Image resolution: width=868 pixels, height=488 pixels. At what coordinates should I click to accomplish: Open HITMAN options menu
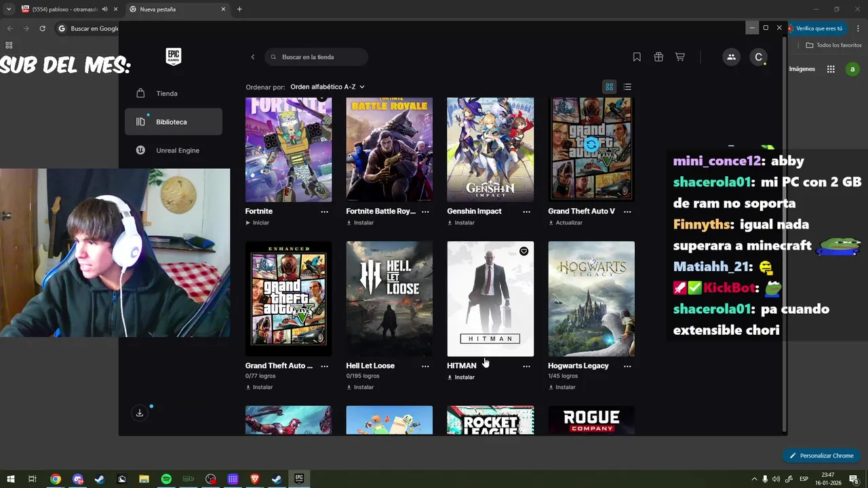coord(526,366)
